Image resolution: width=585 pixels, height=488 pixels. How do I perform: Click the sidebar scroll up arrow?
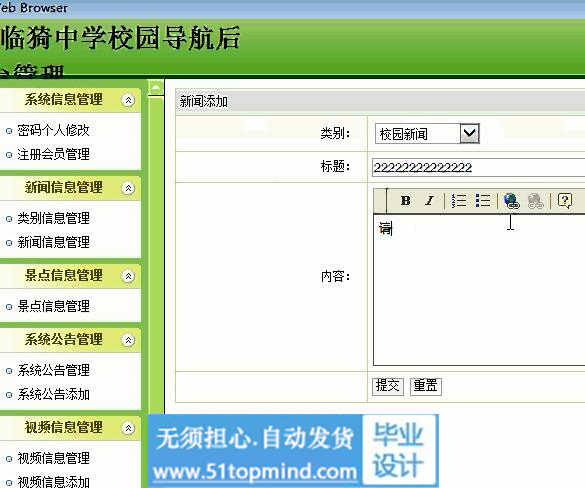(156, 88)
